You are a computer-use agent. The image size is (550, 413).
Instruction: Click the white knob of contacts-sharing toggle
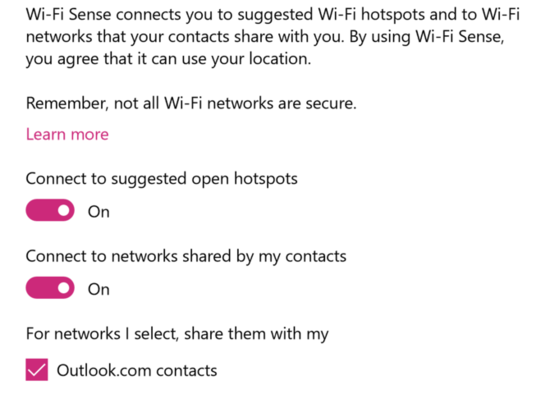[63, 288]
